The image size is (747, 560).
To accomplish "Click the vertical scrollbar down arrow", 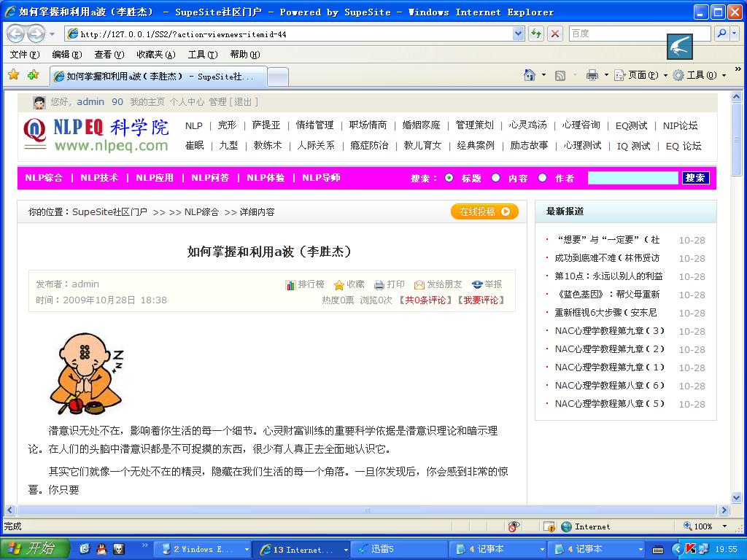I will [x=737, y=498].
